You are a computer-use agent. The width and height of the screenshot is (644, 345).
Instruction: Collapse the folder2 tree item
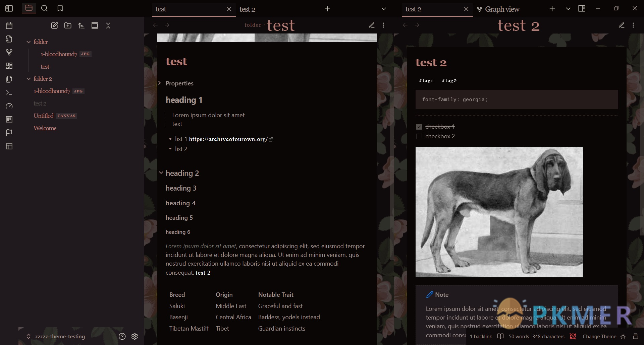[x=29, y=79]
